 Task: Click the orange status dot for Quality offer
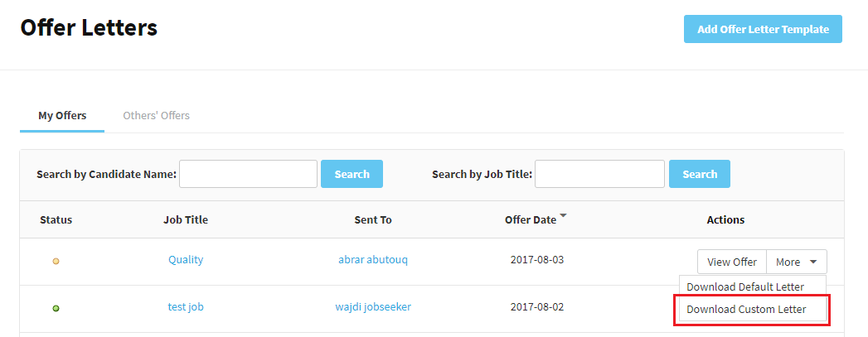tap(56, 262)
